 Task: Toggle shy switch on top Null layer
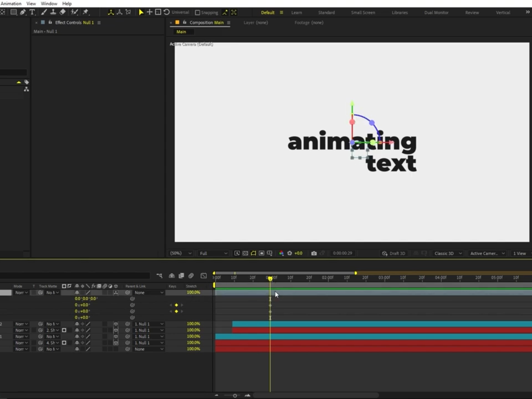tap(77, 293)
